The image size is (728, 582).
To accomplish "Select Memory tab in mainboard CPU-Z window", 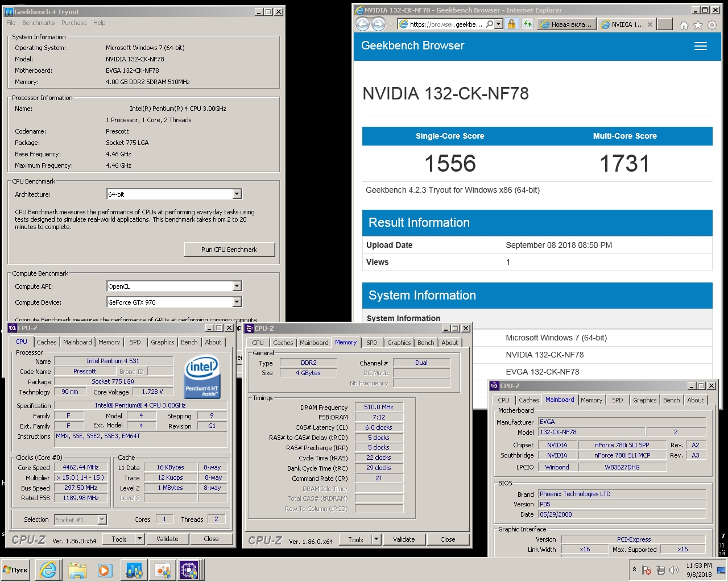I will point(591,400).
